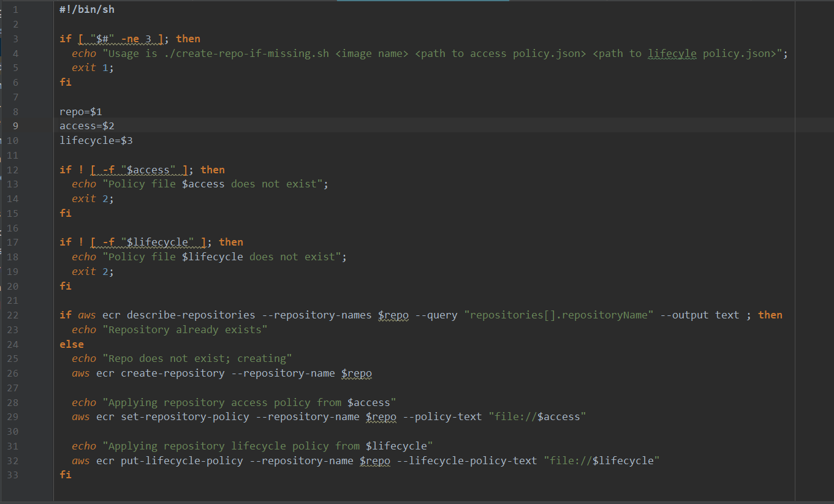Click line number 33 in the gutter
The width and height of the screenshot is (834, 504).
[12, 476]
